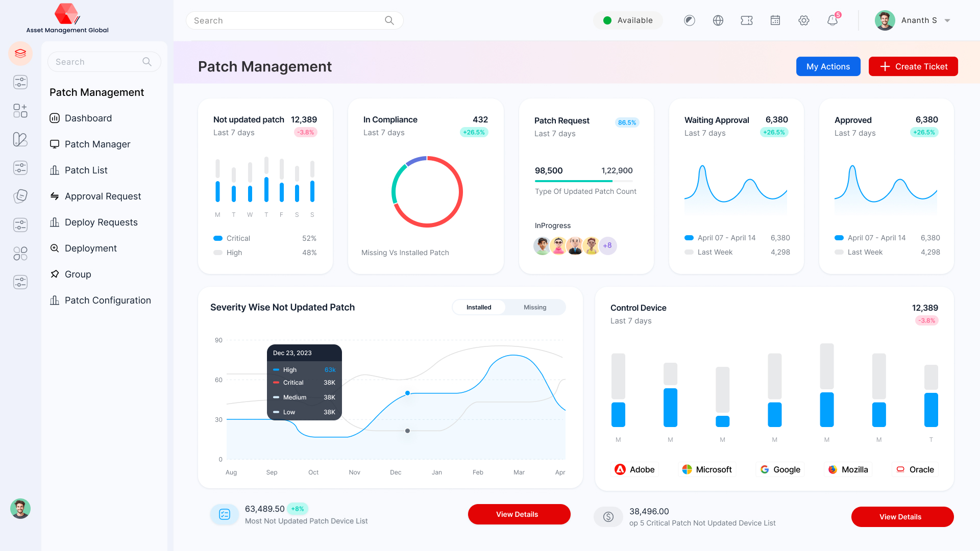980x551 pixels.
Task: Select the red layers icon in left rail
Action: click(20, 54)
